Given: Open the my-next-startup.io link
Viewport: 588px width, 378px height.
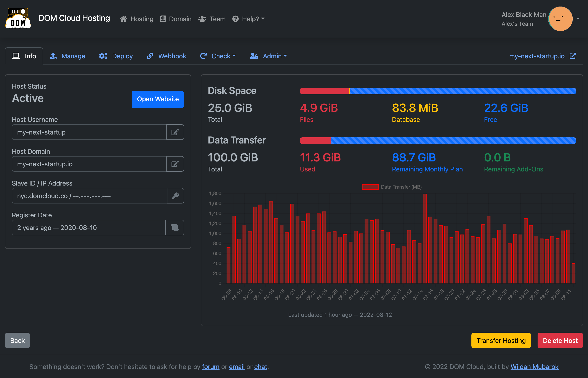Looking at the screenshot, I should (x=537, y=56).
